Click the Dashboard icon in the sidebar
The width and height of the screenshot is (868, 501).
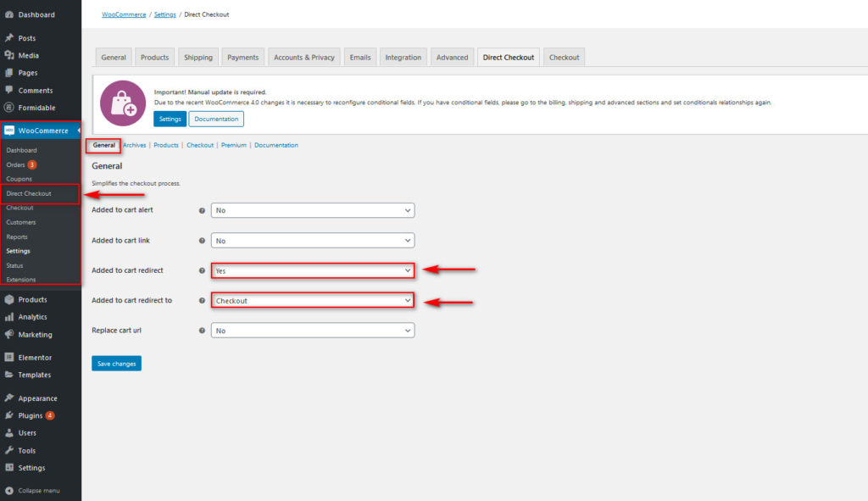pyautogui.click(x=9, y=14)
